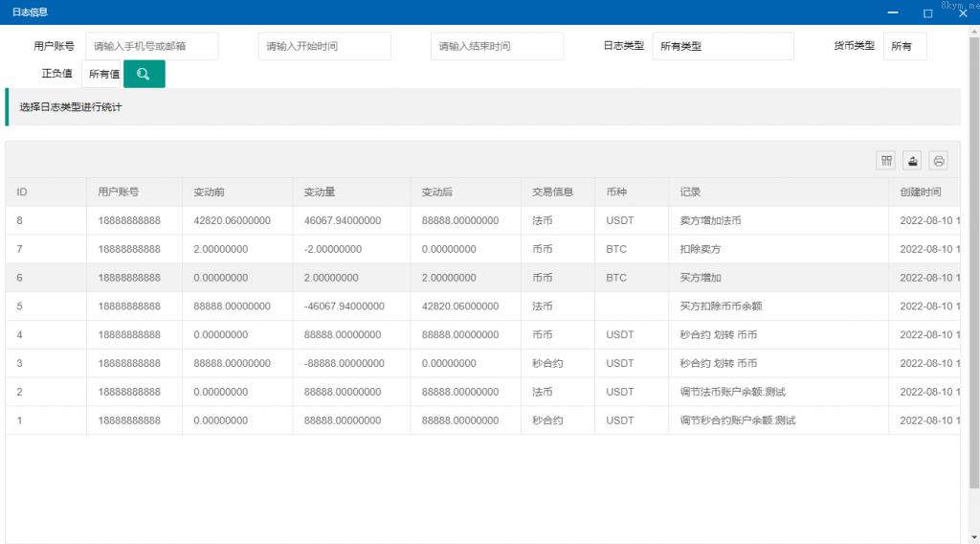
Task: Click the export table icon
Action: pos(913,161)
